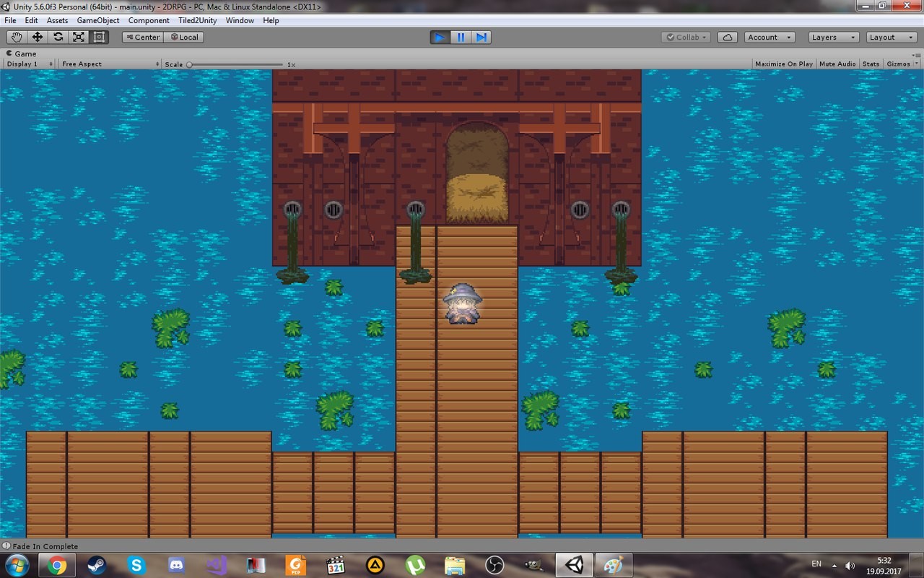Adjust the Game view Scale slider

pyautogui.click(x=189, y=64)
